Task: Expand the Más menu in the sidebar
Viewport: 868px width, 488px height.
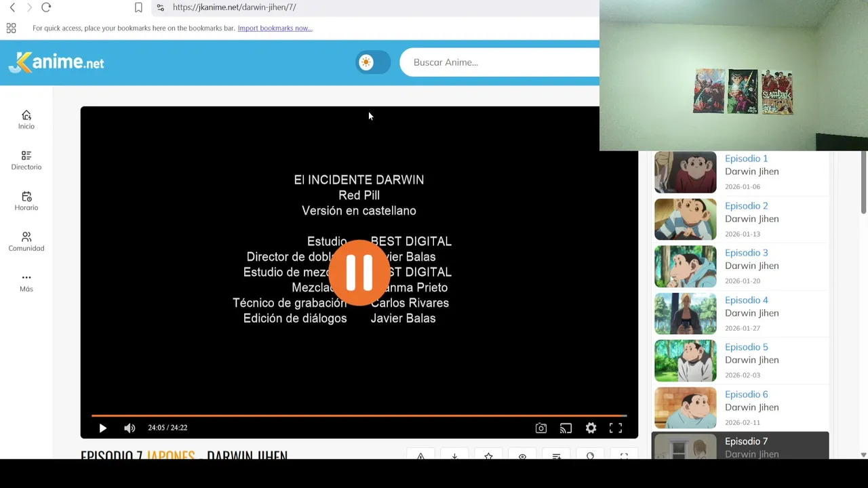Action: (x=26, y=283)
